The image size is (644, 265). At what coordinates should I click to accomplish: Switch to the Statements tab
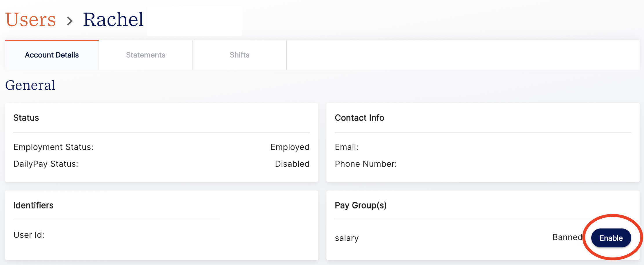coord(145,55)
